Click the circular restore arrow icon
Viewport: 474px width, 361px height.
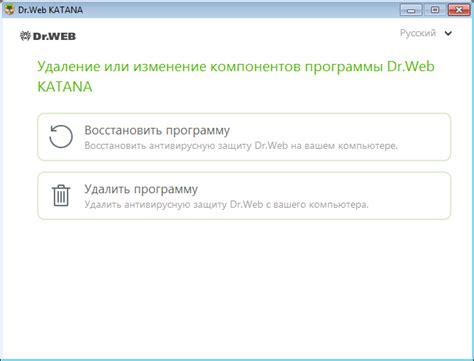(61, 136)
